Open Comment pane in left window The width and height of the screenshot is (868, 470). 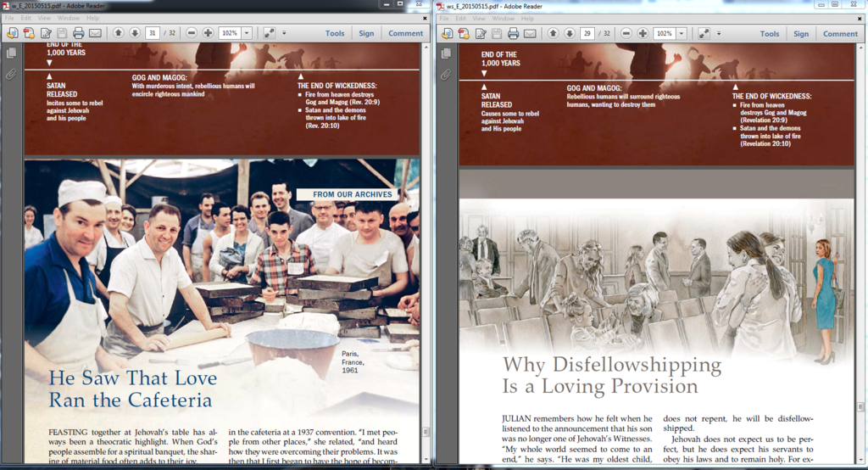click(406, 33)
